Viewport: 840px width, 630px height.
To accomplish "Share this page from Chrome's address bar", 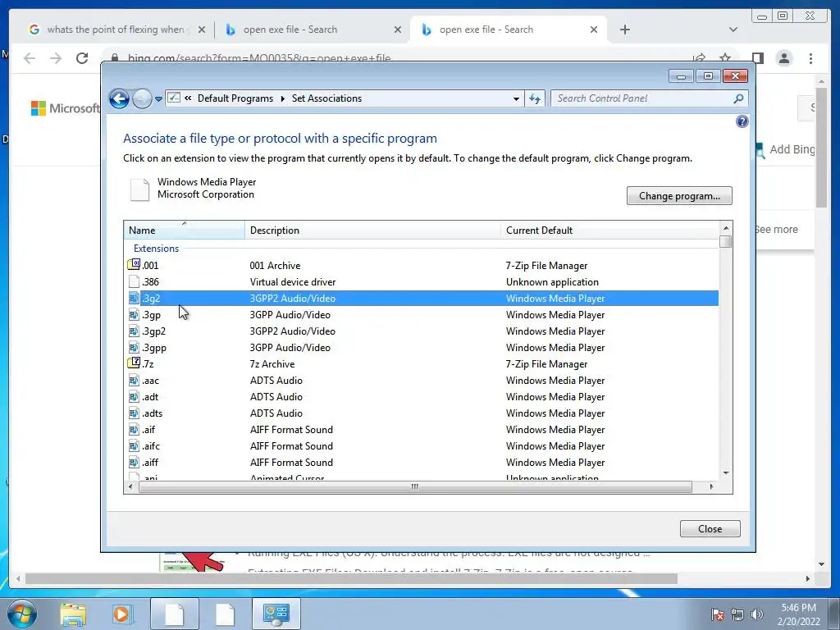I will coord(699,58).
